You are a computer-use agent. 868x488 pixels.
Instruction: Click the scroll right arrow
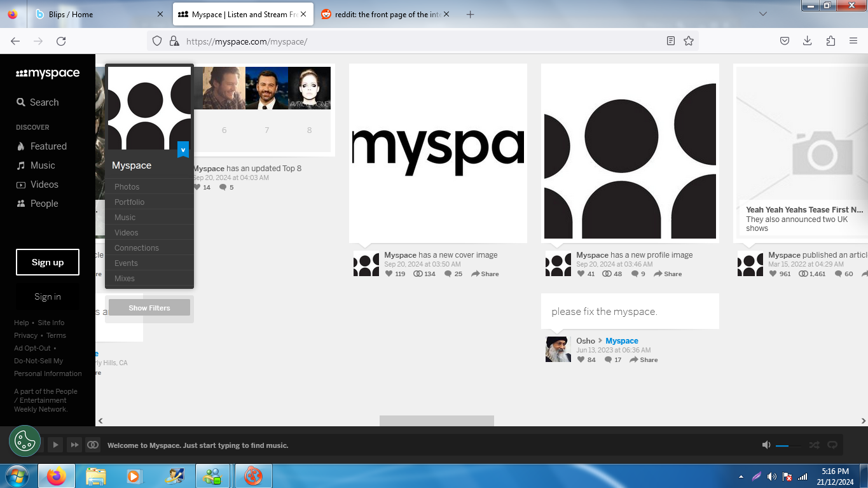(863, 421)
